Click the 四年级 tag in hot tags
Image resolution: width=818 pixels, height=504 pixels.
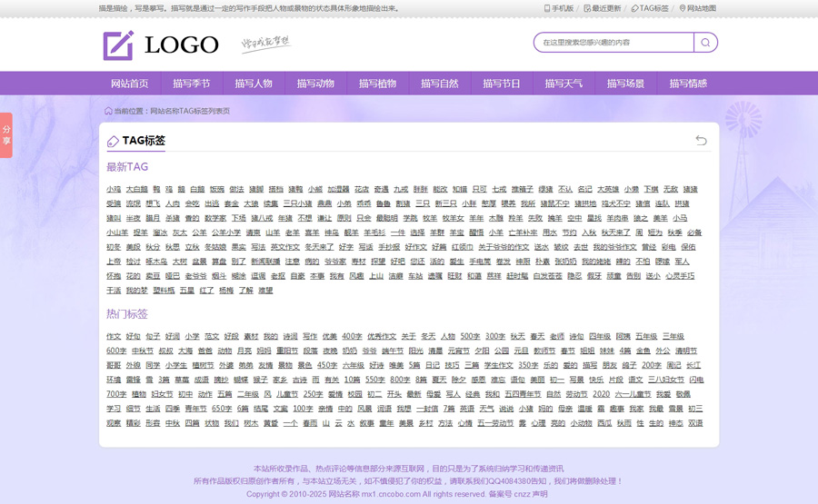click(600, 336)
